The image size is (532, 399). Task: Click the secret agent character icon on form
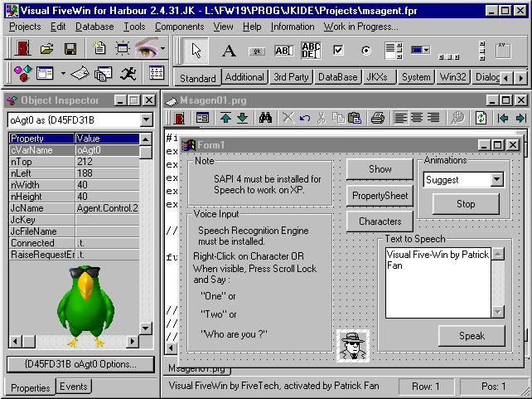[x=355, y=344]
